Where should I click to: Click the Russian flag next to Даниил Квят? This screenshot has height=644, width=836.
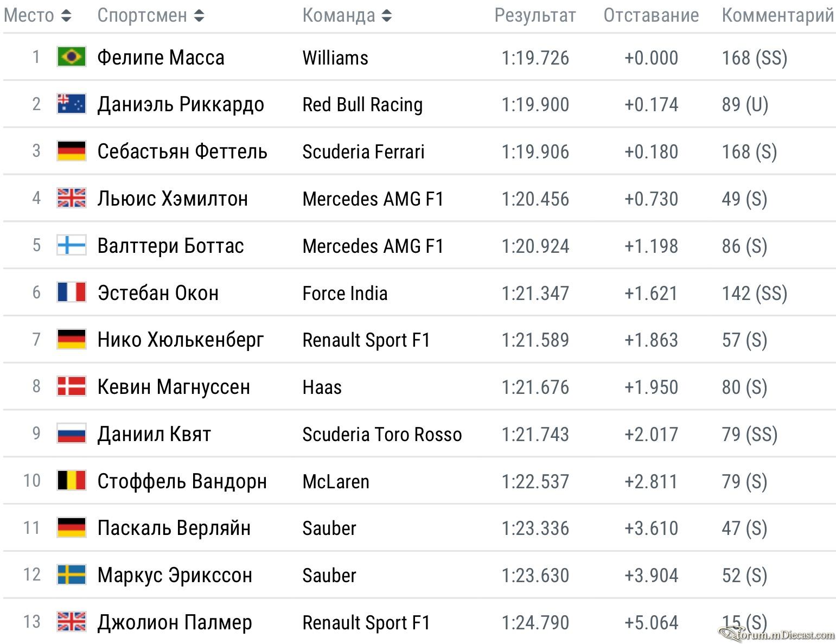pos(72,433)
